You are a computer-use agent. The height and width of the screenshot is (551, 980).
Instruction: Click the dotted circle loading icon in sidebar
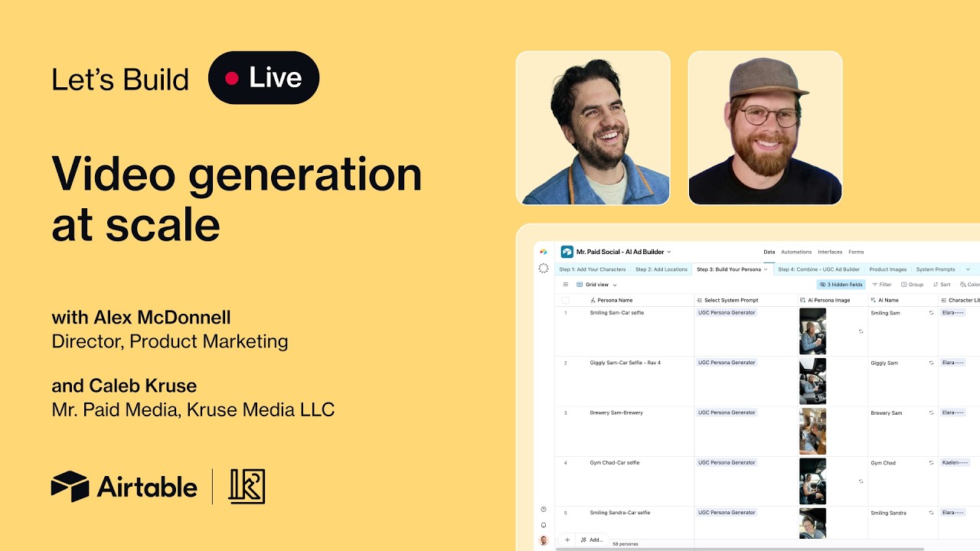pyautogui.click(x=544, y=269)
